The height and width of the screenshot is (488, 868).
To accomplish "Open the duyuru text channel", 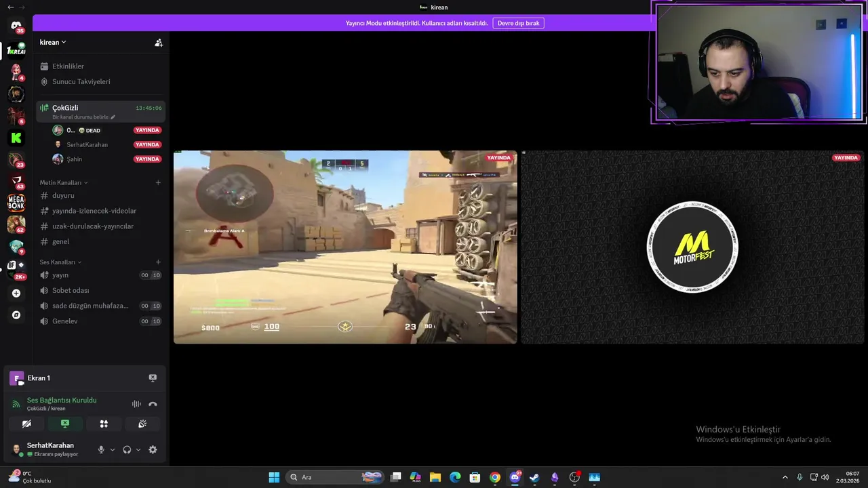I will (x=100, y=195).
